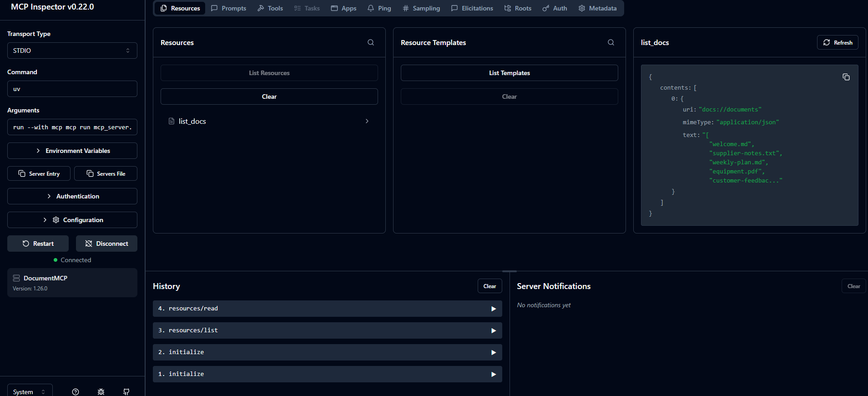Select the Ping tab
The width and height of the screenshot is (868, 396).
click(379, 8)
